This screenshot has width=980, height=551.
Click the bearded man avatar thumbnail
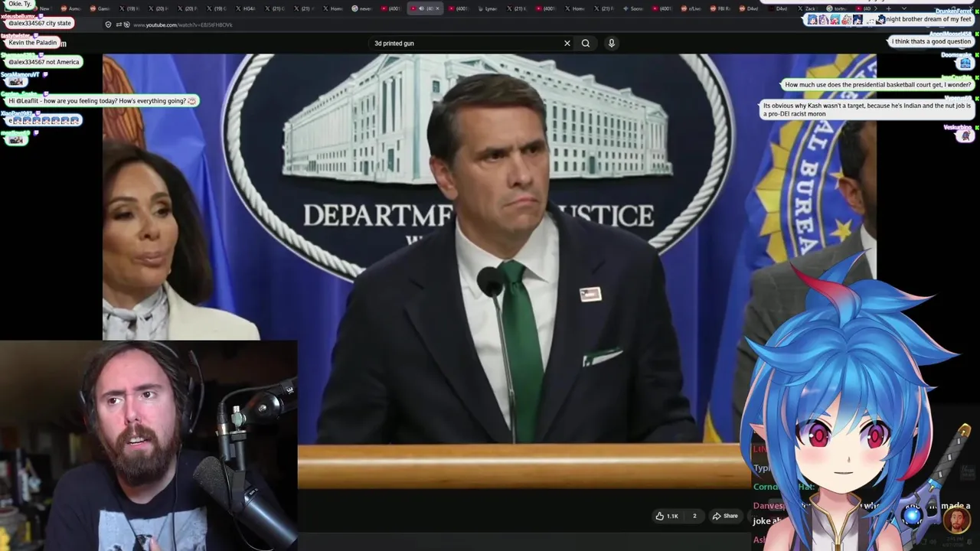click(957, 520)
